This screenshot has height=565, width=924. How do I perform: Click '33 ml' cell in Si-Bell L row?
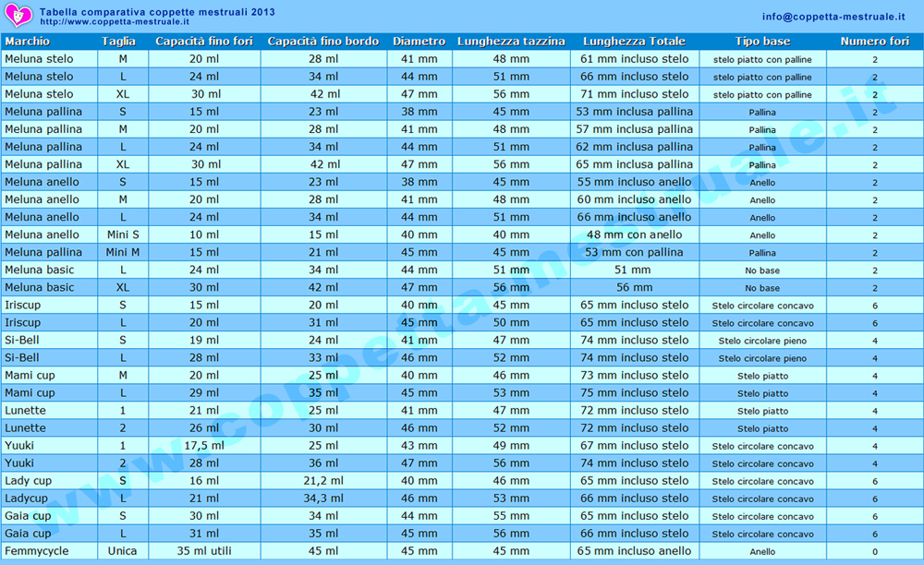point(322,358)
